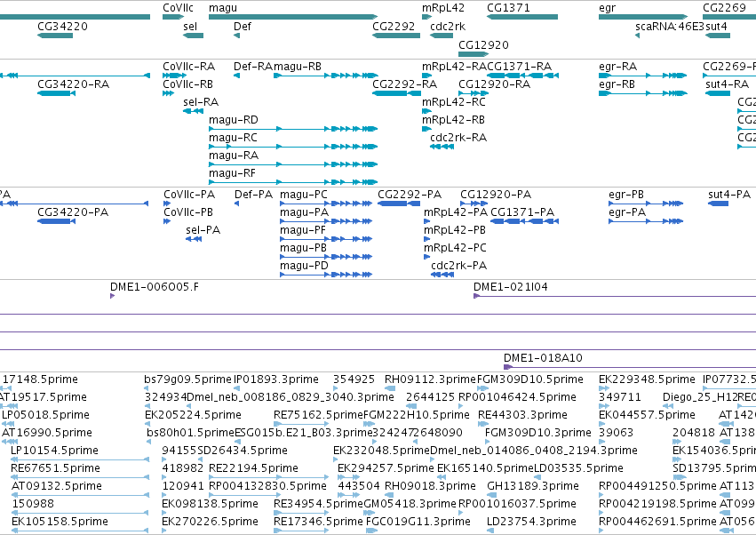Click the RE67651.5prime EST
This screenshot has width=756, height=535.
pos(80,477)
